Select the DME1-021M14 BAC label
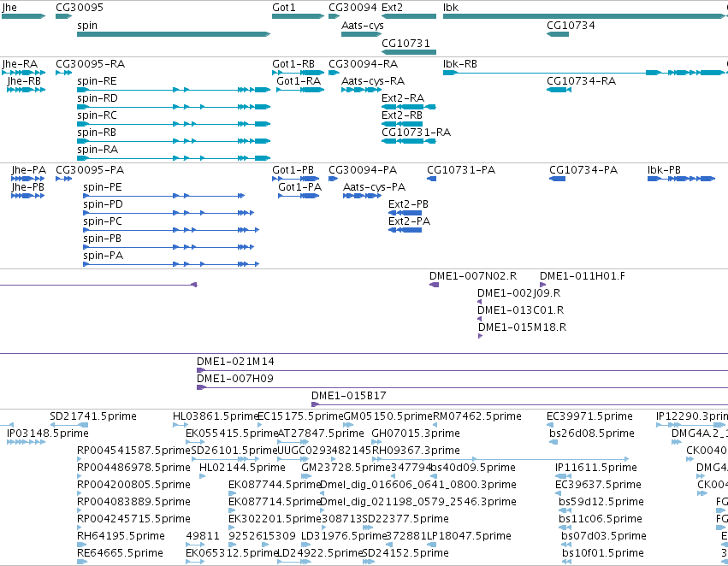The image size is (728, 566). click(x=235, y=362)
